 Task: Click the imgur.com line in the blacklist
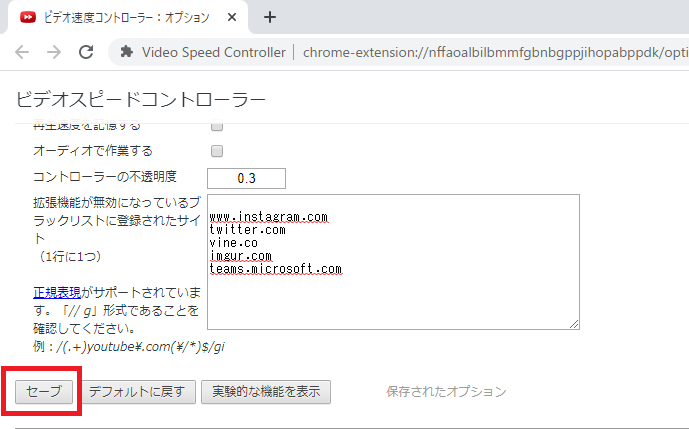coord(240,256)
